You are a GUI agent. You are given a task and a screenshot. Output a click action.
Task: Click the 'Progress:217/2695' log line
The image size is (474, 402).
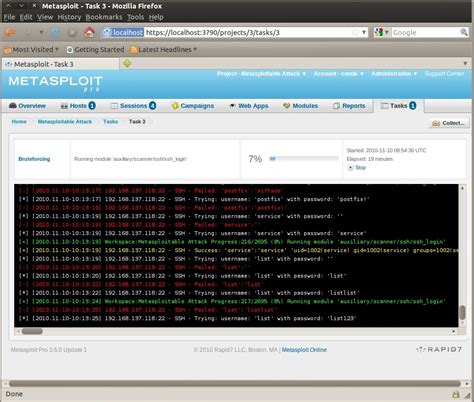(x=232, y=301)
